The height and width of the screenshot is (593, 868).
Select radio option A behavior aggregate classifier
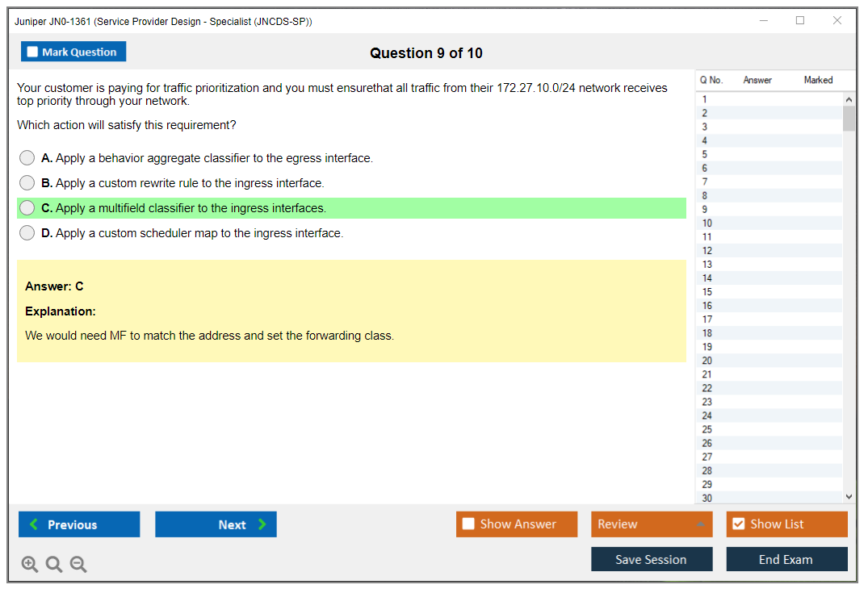(27, 158)
